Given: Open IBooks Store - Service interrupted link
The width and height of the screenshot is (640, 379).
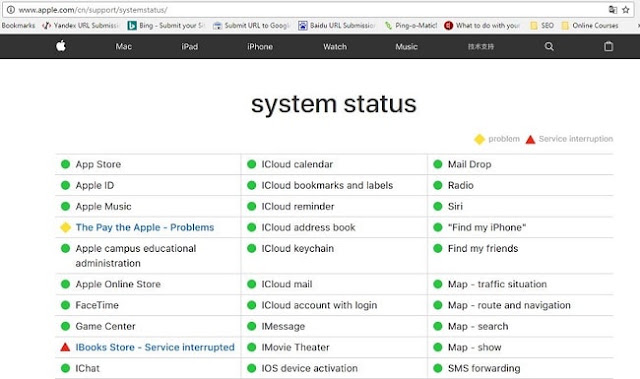Looking at the screenshot, I should (155, 347).
